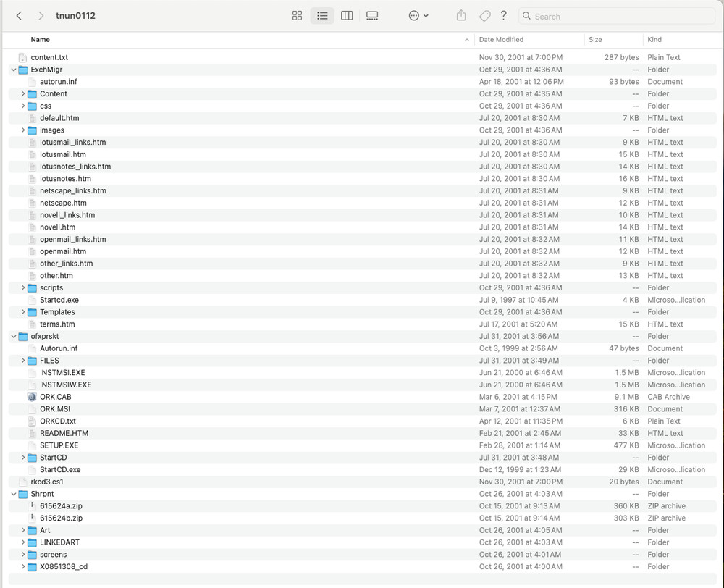The width and height of the screenshot is (724, 588).
Task: Sort files by Name column header
Action: click(41, 40)
